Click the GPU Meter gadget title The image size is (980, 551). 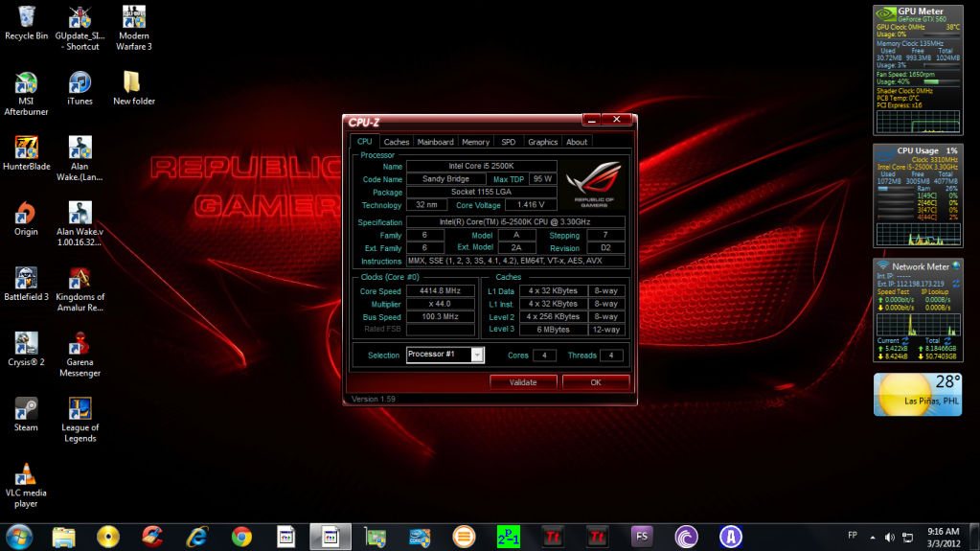[920, 11]
